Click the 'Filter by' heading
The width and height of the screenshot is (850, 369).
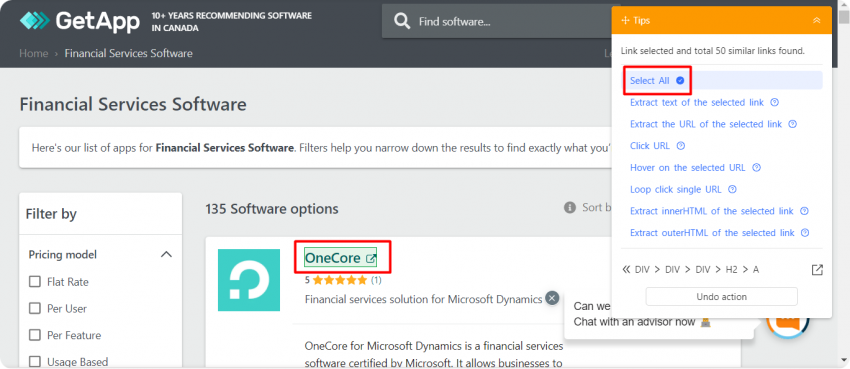[51, 214]
